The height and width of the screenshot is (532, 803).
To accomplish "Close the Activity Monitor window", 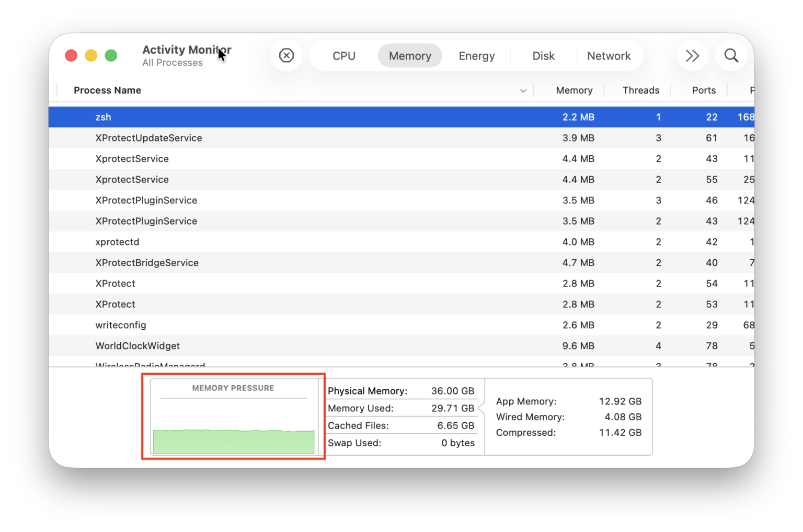I will 71,55.
